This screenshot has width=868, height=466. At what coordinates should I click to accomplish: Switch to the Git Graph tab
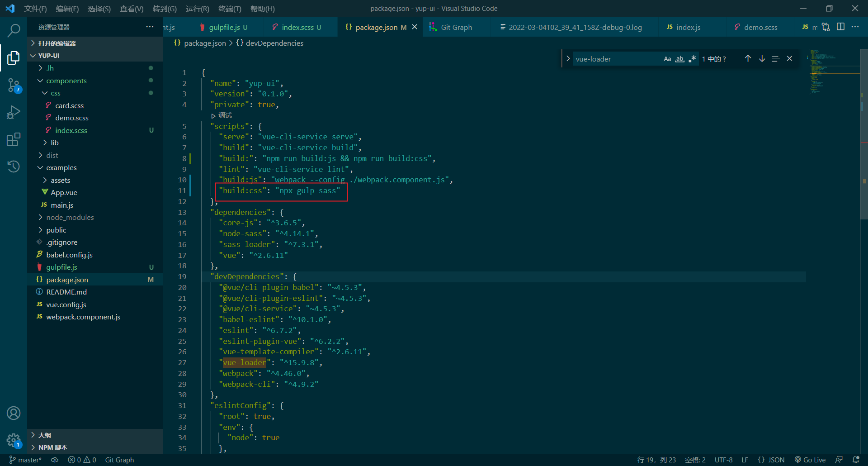click(456, 27)
